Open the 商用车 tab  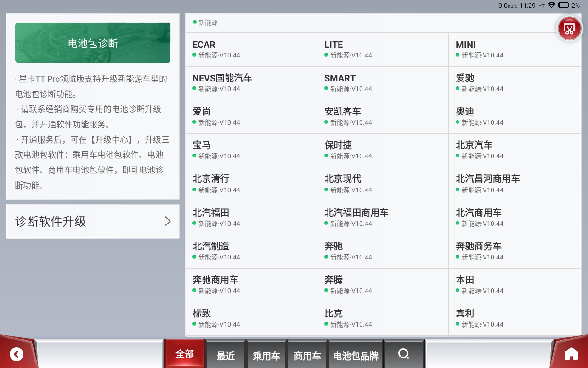click(x=307, y=356)
